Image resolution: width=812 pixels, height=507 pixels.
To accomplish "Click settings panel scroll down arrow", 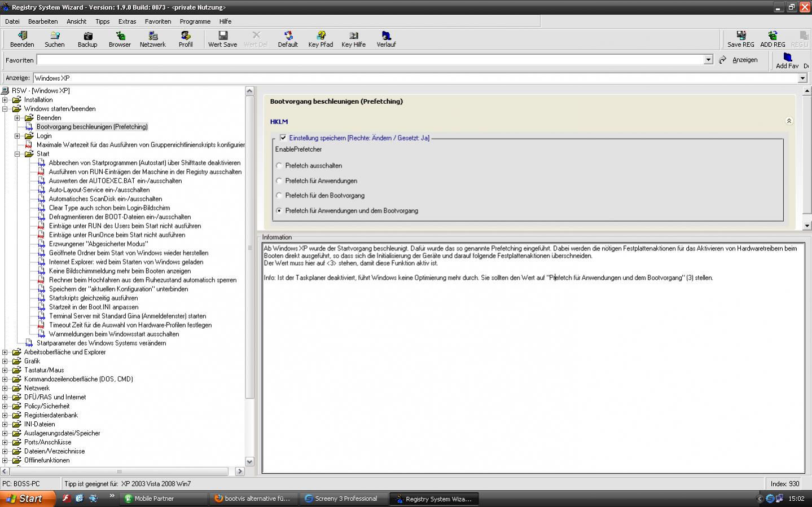I will [x=807, y=225].
